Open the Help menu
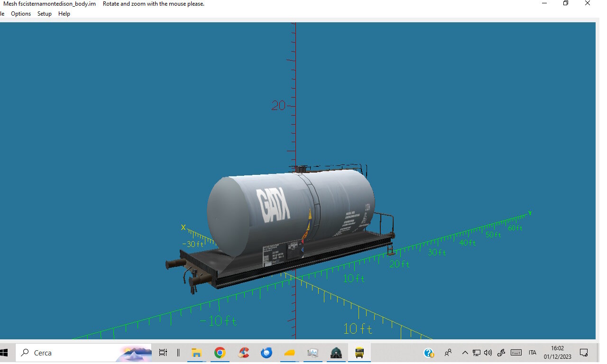The image size is (607, 364). (64, 14)
